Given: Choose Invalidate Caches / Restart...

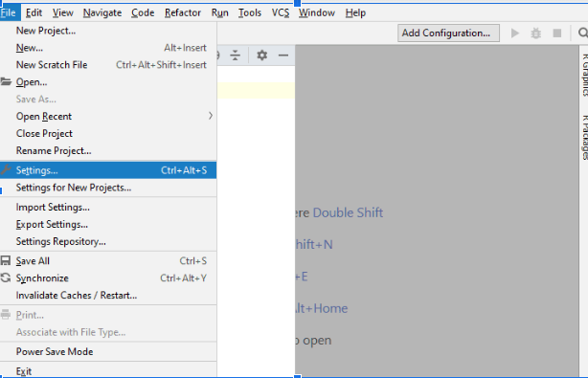Looking at the screenshot, I should (x=108, y=295).
